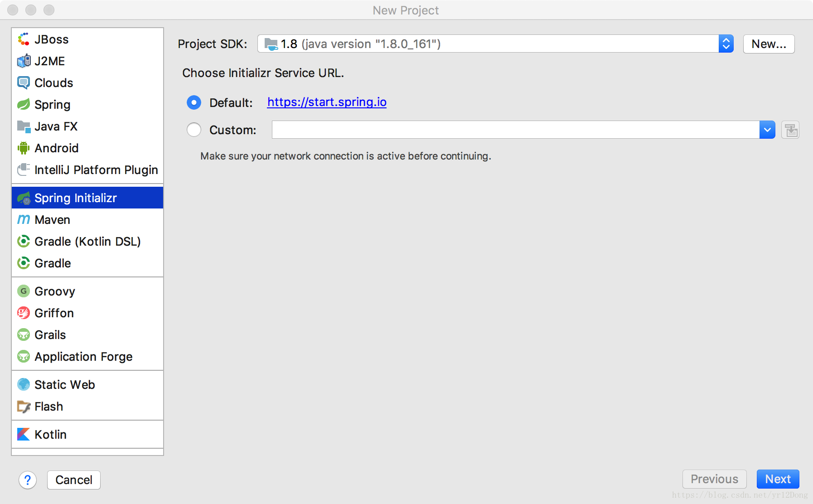This screenshot has width=813, height=504.
Task: Click the Spring leaf icon
Action: 24,105
